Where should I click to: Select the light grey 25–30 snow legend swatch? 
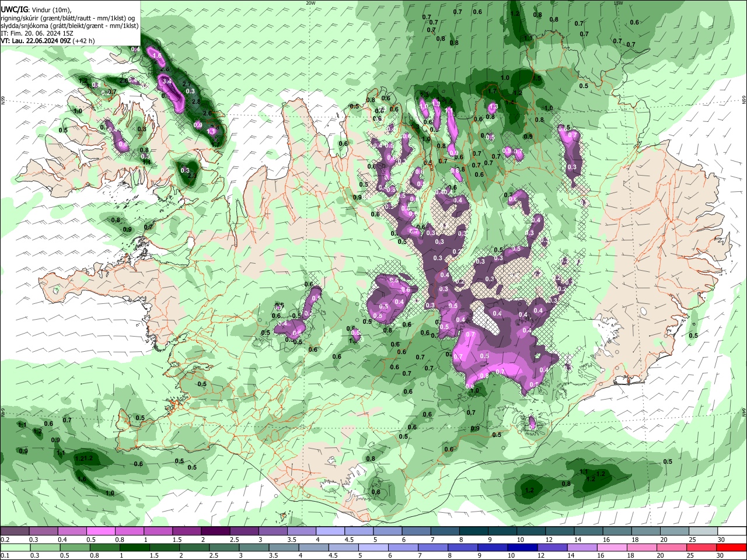coord(704,531)
